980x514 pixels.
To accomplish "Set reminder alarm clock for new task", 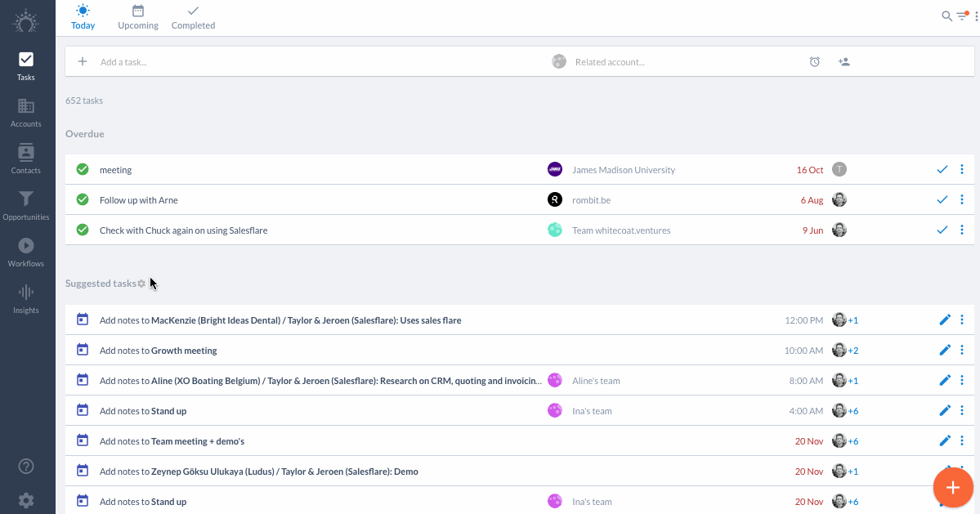I will [x=814, y=62].
